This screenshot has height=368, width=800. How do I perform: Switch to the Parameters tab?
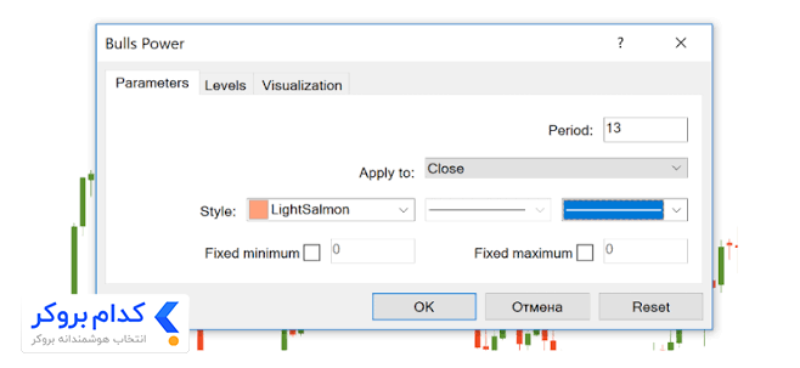coord(152,83)
